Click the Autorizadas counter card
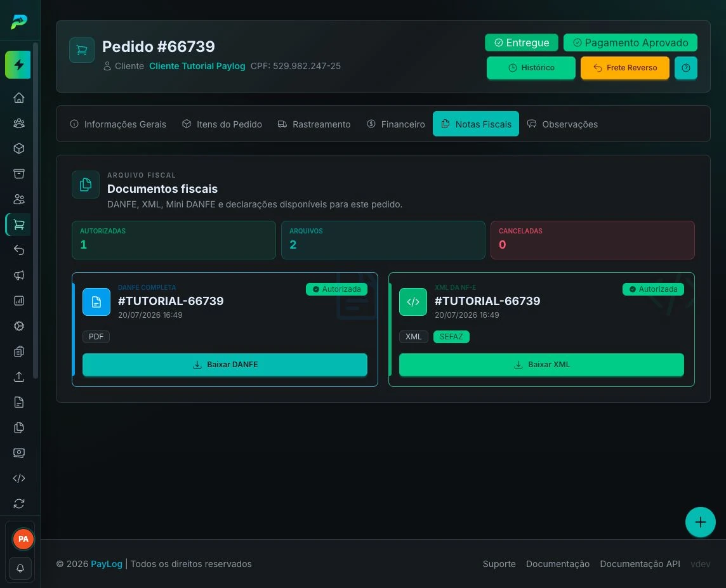This screenshot has width=726, height=588. [174, 240]
